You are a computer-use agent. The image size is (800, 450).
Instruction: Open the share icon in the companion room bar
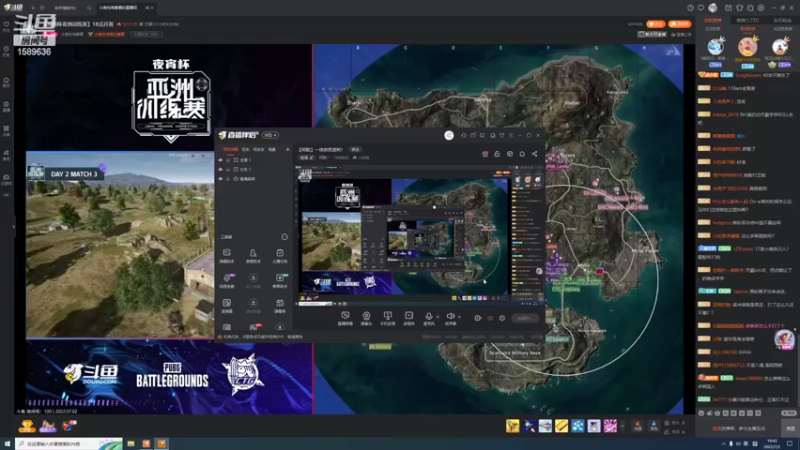point(535,154)
